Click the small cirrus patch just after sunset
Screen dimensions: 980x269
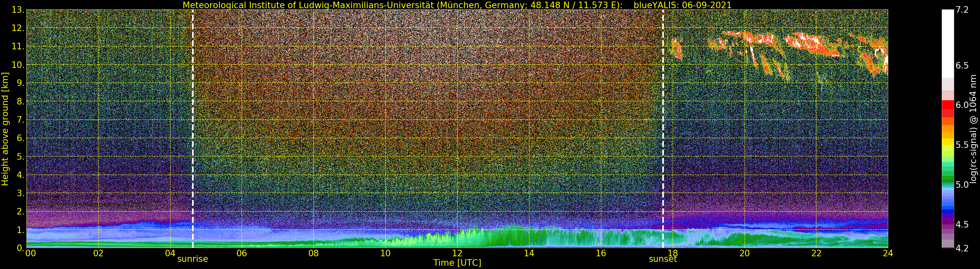[x=676, y=48]
